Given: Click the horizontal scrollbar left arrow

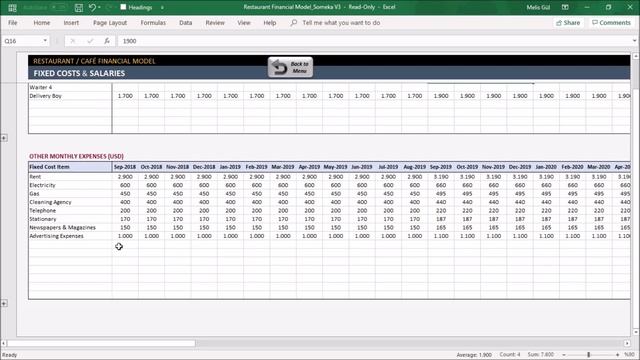Looking at the screenshot, I should [4, 343].
